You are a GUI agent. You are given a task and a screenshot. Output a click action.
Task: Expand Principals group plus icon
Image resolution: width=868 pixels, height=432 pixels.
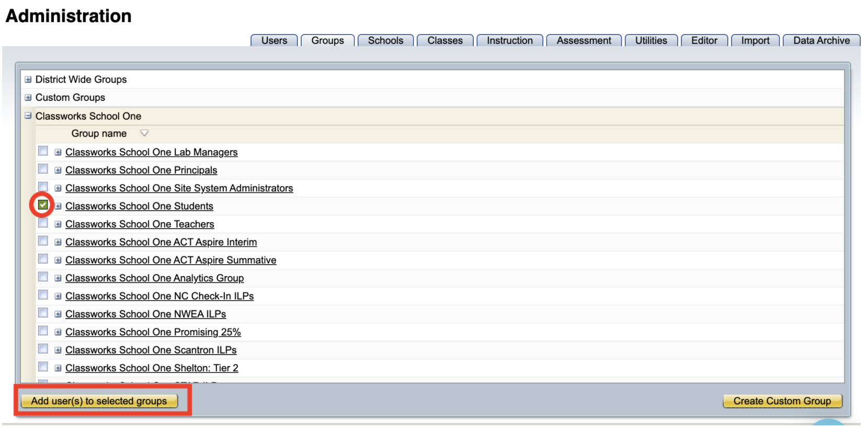[58, 170]
